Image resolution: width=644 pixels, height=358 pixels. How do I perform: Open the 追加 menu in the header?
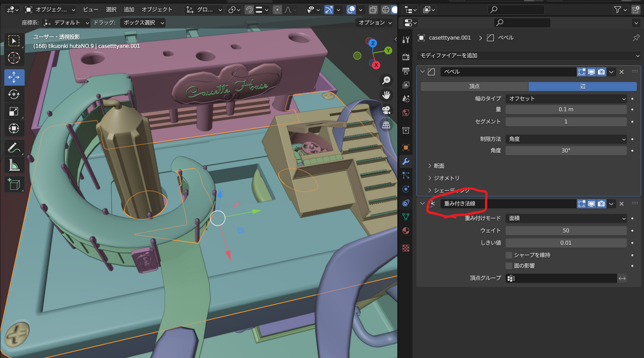[x=129, y=10]
